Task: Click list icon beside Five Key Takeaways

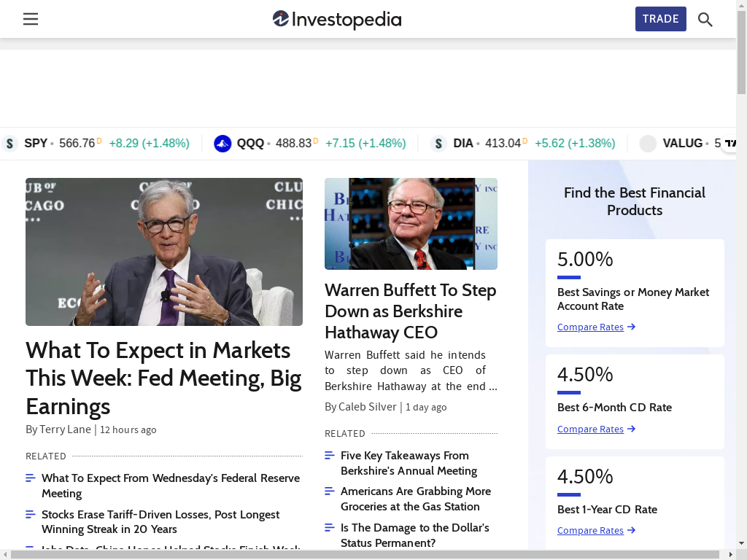Action: coord(330,456)
